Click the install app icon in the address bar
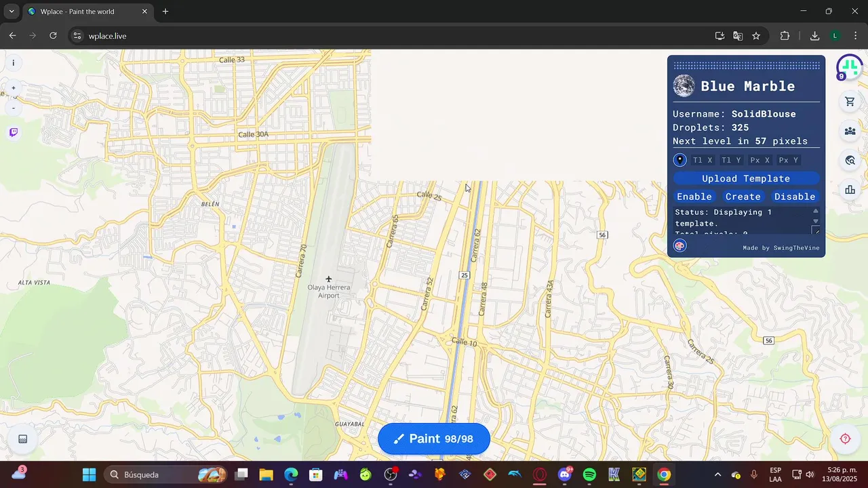 click(x=719, y=36)
